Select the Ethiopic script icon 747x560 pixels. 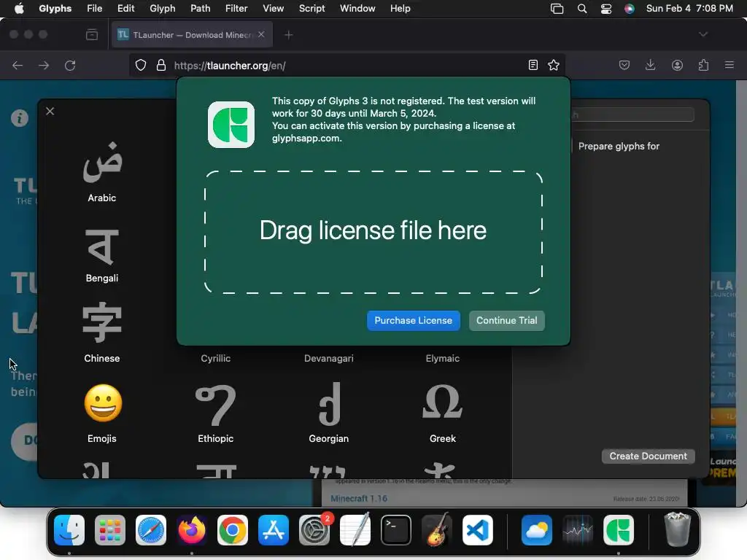point(216,405)
